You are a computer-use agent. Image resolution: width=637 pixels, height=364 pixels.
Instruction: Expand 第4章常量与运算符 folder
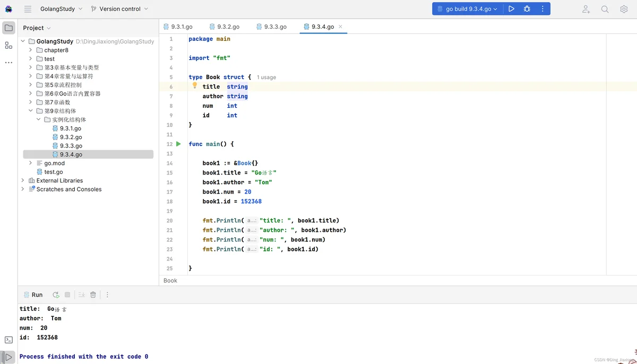tap(31, 76)
